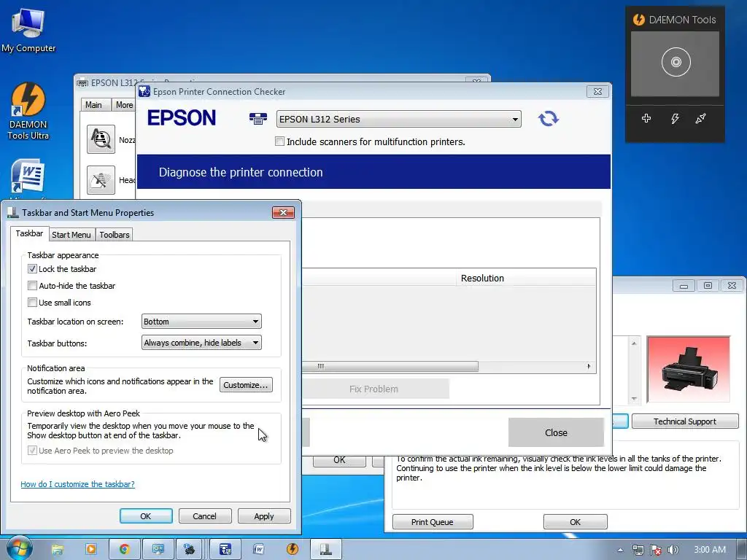Image resolution: width=747 pixels, height=560 pixels.
Task: Click the Taskbar Properties taskbar button
Action: tap(326, 550)
